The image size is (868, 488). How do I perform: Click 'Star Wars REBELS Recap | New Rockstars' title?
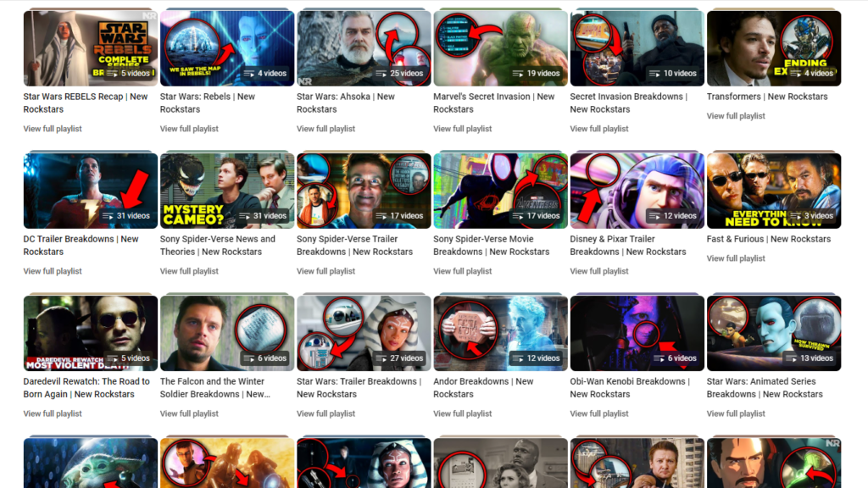click(86, 103)
